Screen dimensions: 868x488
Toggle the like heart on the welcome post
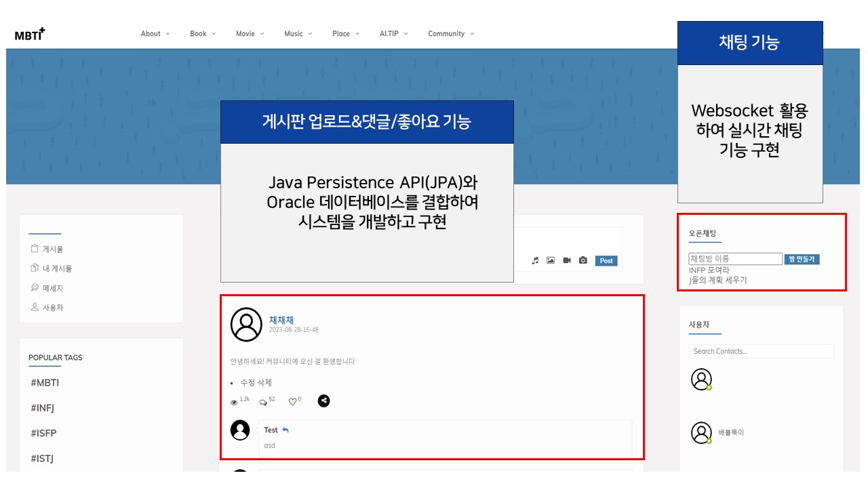(x=292, y=401)
